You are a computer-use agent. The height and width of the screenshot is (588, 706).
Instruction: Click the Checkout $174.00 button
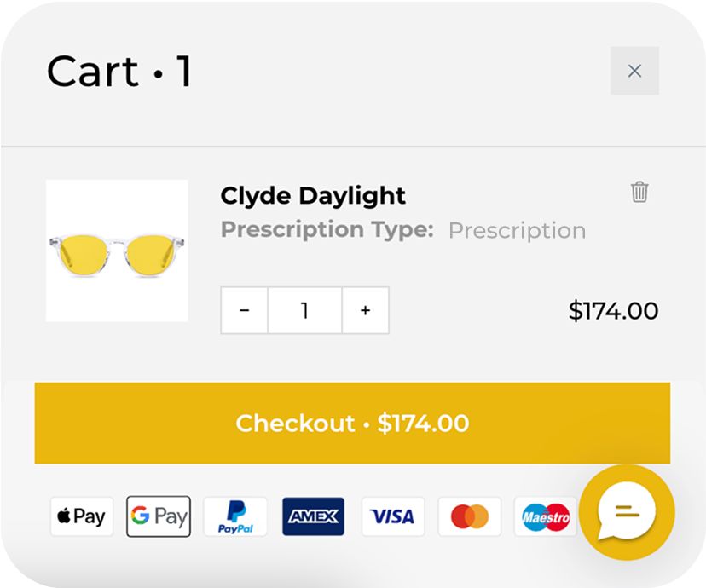point(352,423)
